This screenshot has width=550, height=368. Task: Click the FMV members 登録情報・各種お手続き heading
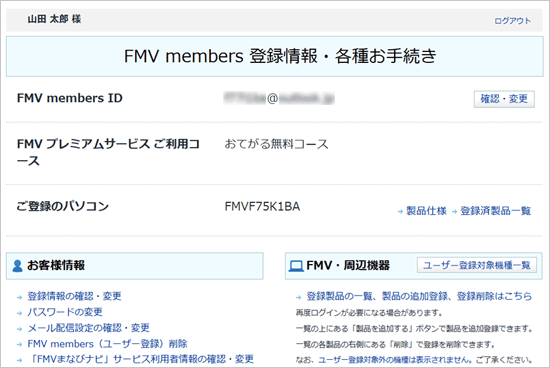point(280,56)
